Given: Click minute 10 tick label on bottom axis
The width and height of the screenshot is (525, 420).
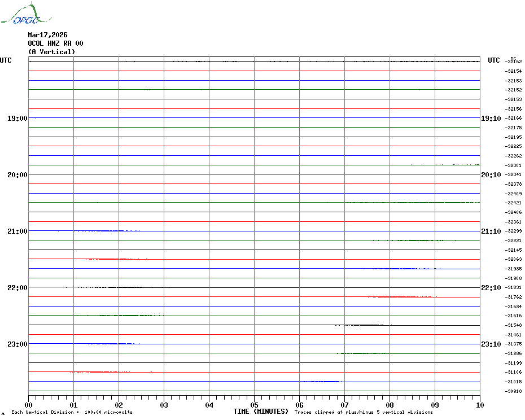Looking at the screenshot, I should [x=480, y=405].
